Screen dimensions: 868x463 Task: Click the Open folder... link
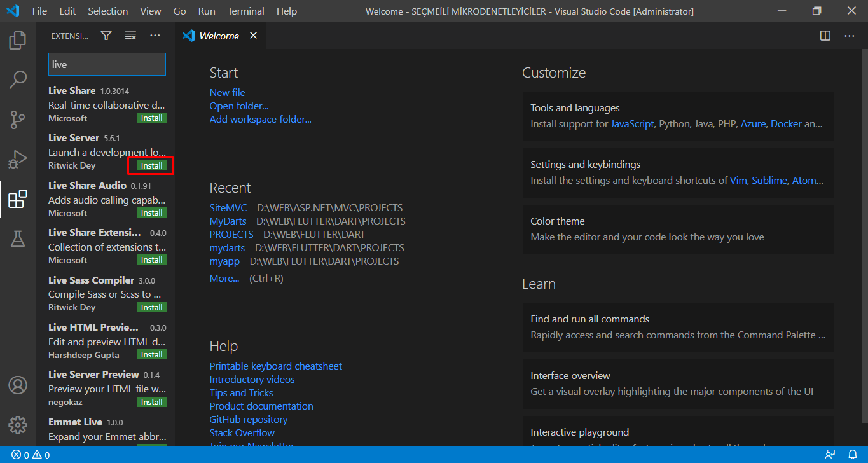click(239, 106)
